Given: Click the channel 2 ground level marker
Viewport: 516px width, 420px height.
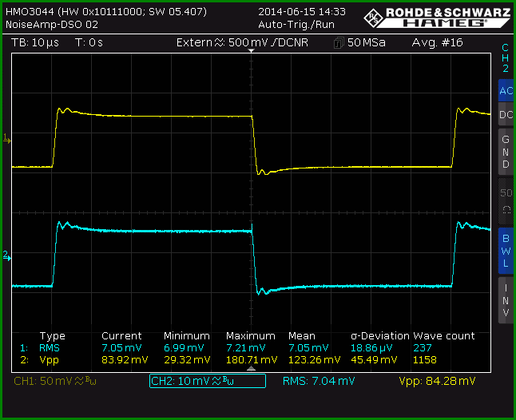Looking at the screenshot, I should [7, 256].
